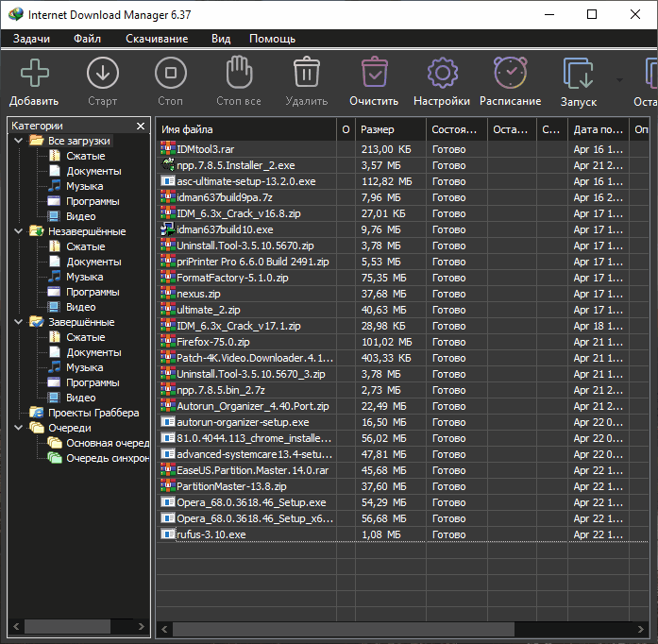
Task: Select PartitionMaster-13.8.zip row
Action: point(403,486)
